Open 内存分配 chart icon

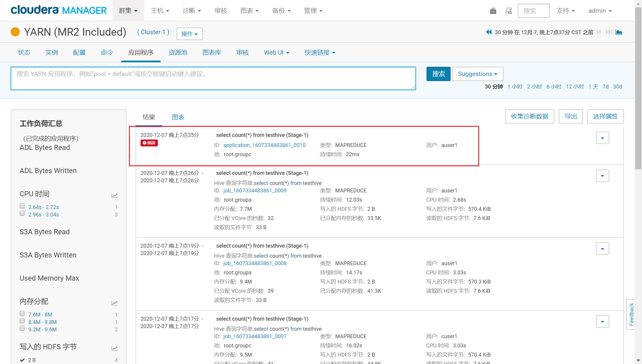coord(114,303)
